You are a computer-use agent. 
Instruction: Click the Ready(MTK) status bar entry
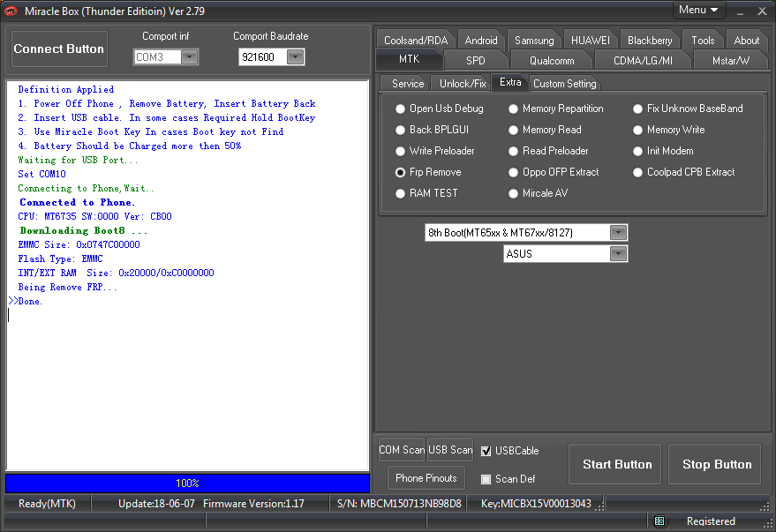47,504
